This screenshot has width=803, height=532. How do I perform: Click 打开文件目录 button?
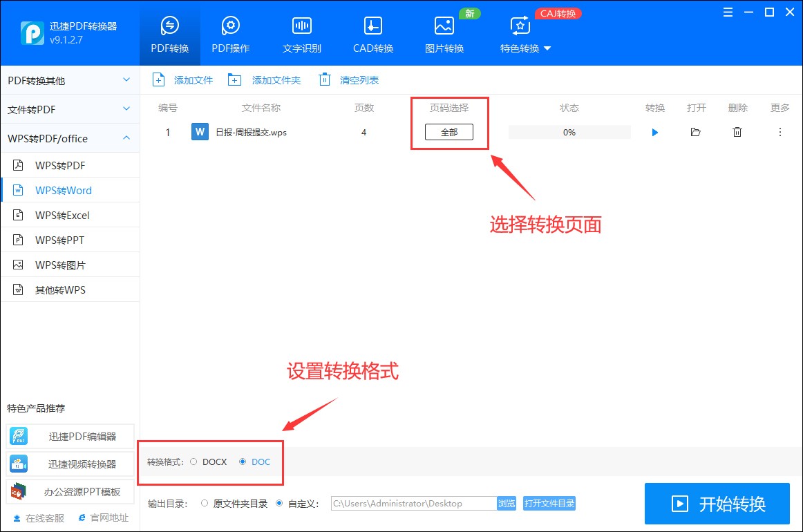[x=549, y=503]
